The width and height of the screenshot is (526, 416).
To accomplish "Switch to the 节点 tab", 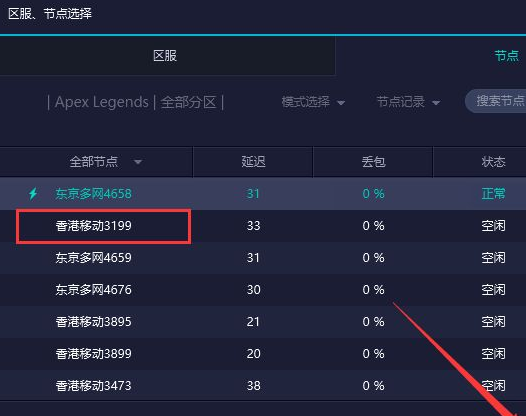I will pos(507,56).
